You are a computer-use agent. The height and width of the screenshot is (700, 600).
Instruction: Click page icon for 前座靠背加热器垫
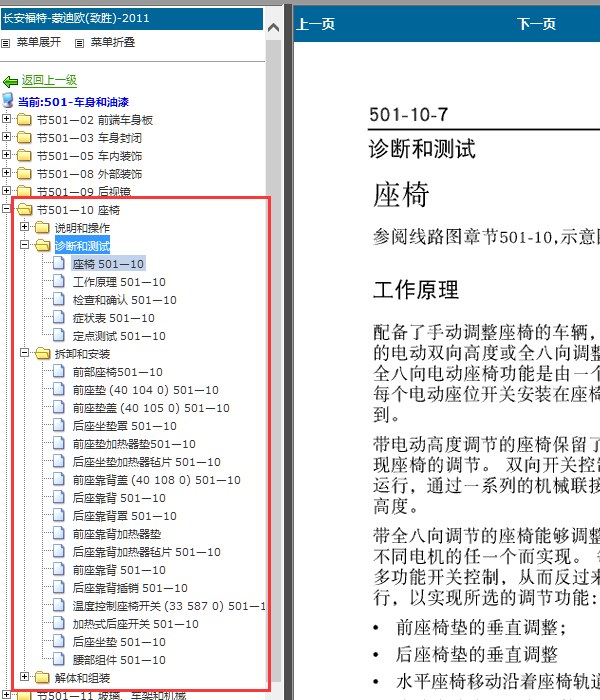pos(59,533)
